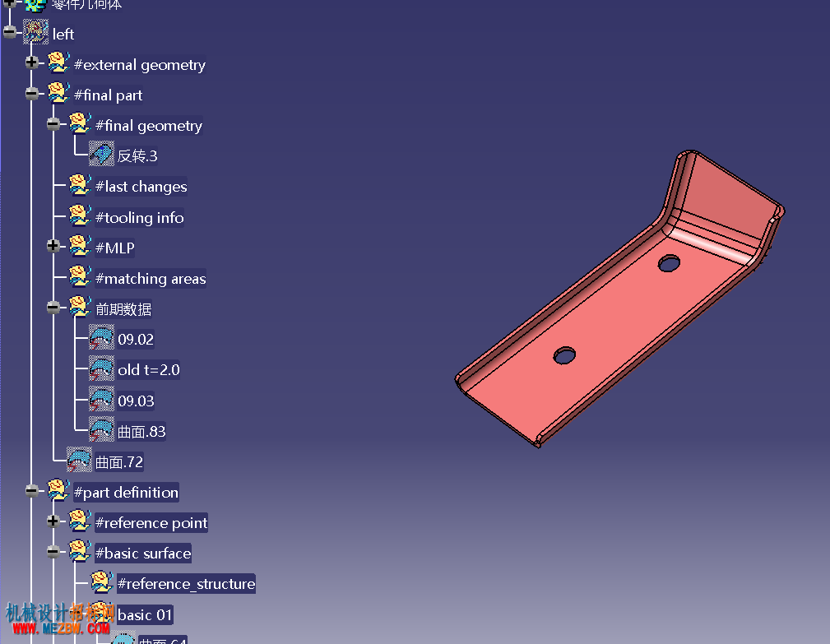
Task: Select the #external geometry set icon
Action: click(58, 63)
